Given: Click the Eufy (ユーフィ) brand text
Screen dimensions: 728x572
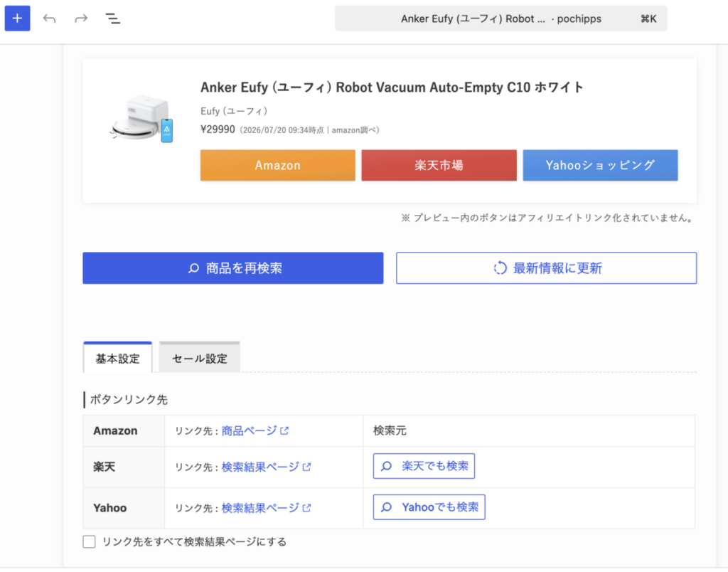Looking at the screenshot, I should (234, 111).
